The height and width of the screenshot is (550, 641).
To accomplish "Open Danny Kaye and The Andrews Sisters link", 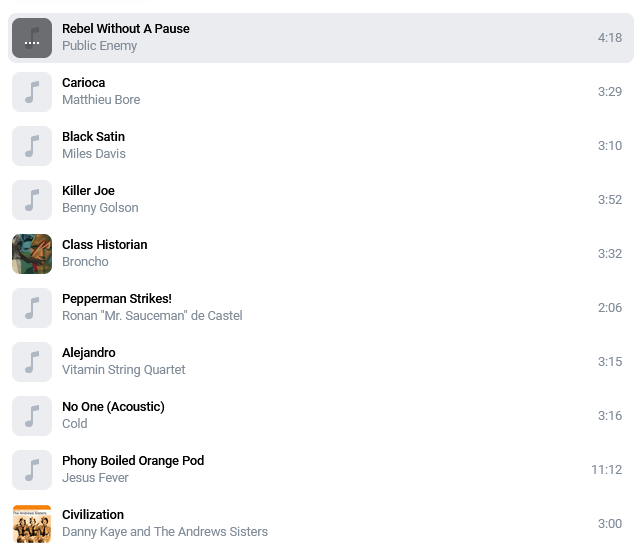I will click(164, 532).
